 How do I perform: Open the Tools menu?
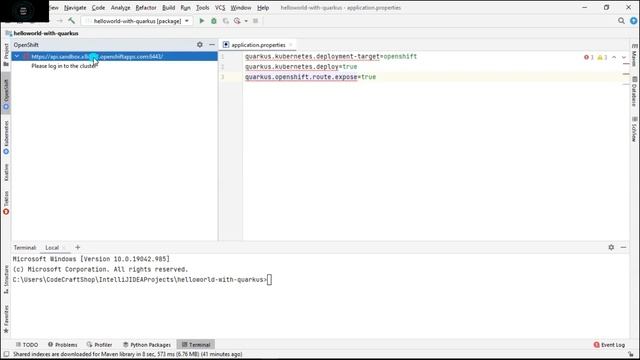pyautogui.click(x=202, y=8)
